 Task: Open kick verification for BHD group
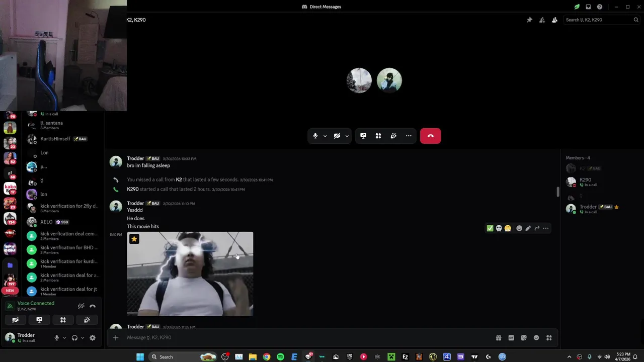pyautogui.click(x=63, y=249)
